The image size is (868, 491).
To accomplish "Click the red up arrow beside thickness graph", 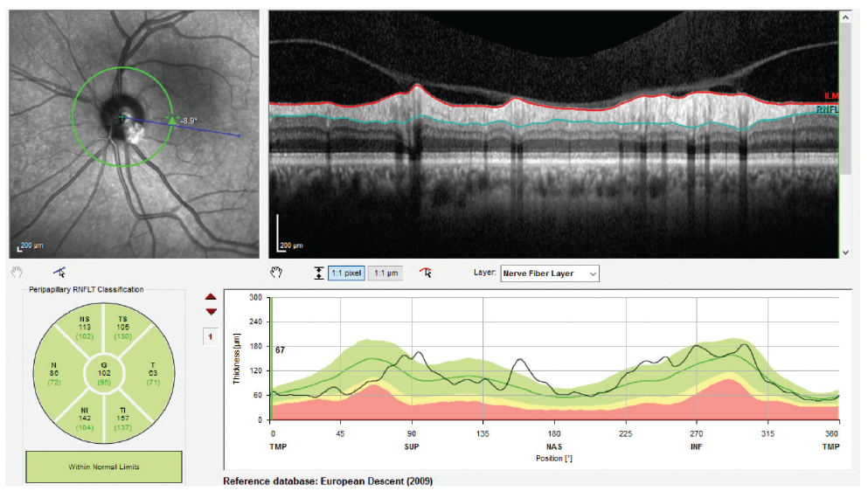I will pyautogui.click(x=211, y=297).
